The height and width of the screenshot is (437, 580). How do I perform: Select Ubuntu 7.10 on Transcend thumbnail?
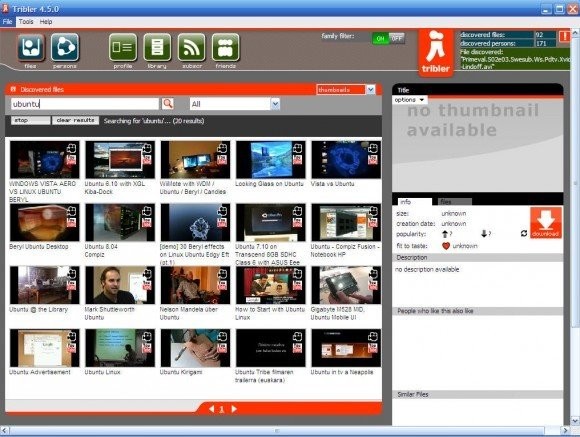click(271, 222)
